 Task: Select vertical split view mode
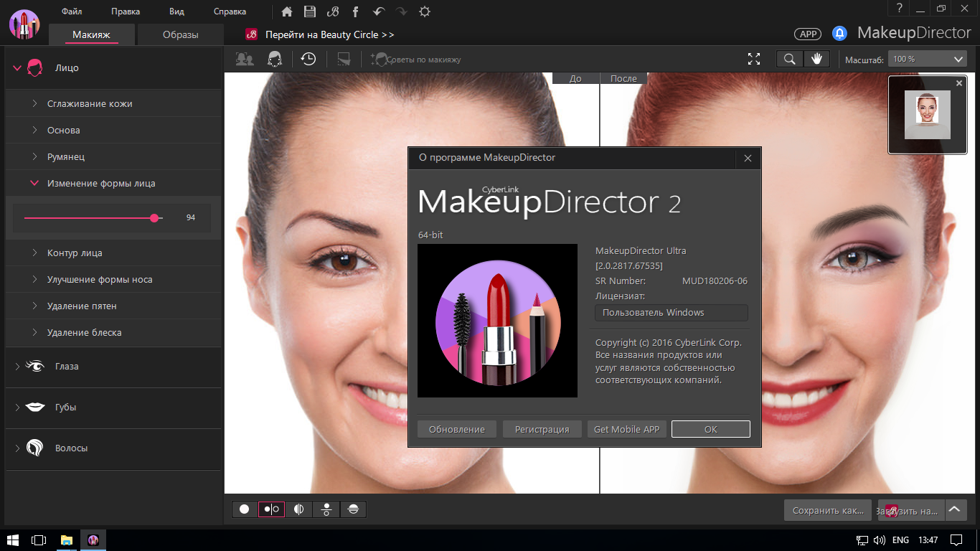(x=298, y=509)
